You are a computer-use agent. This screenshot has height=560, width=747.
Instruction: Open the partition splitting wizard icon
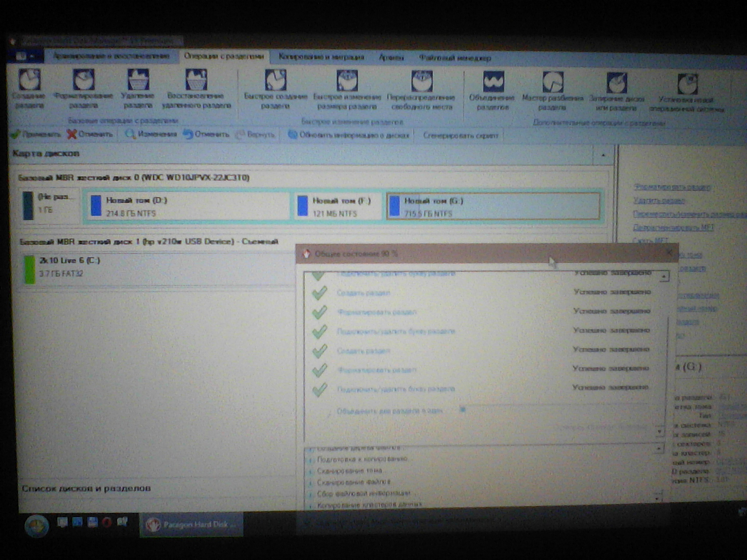click(553, 82)
